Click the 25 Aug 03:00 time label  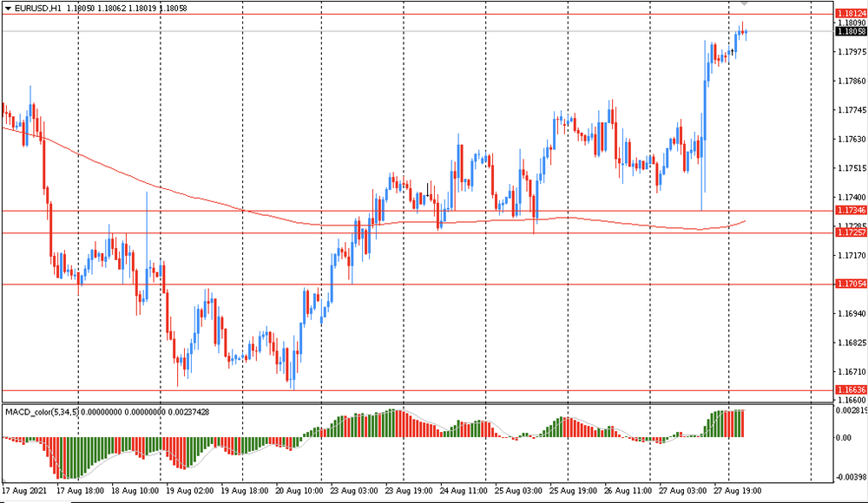tap(518, 491)
